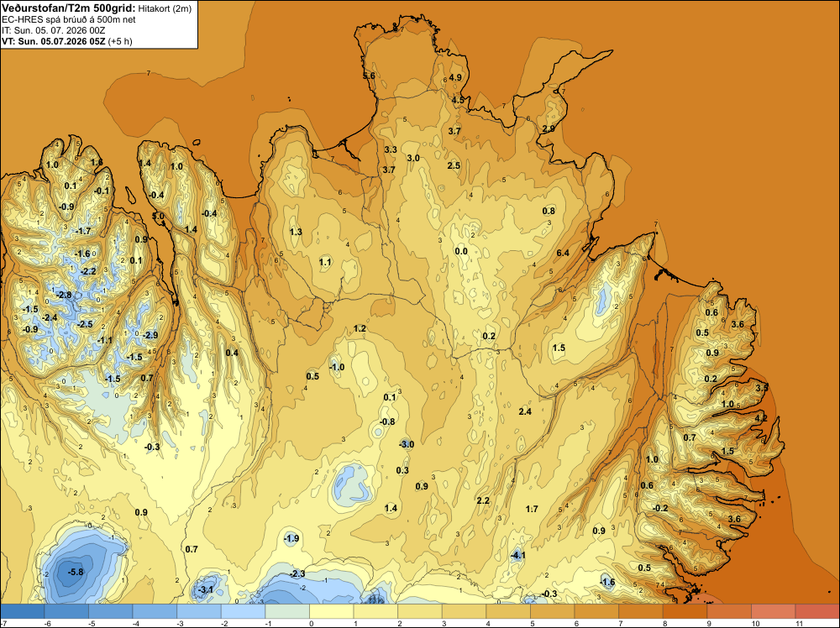Pick the orange 7 to 8 legend swatch
Screen dimensions: 840x628
pos(641,611)
